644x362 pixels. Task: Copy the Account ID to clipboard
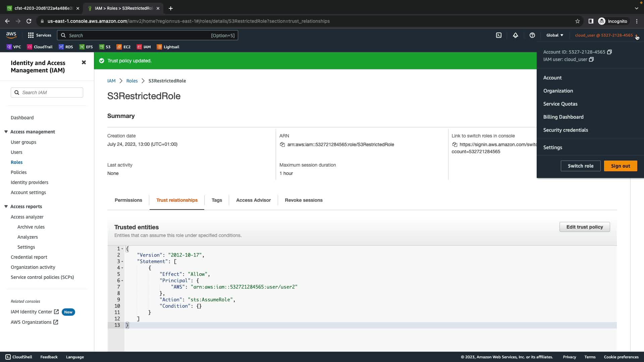pyautogui.click(x=609, y=52)
